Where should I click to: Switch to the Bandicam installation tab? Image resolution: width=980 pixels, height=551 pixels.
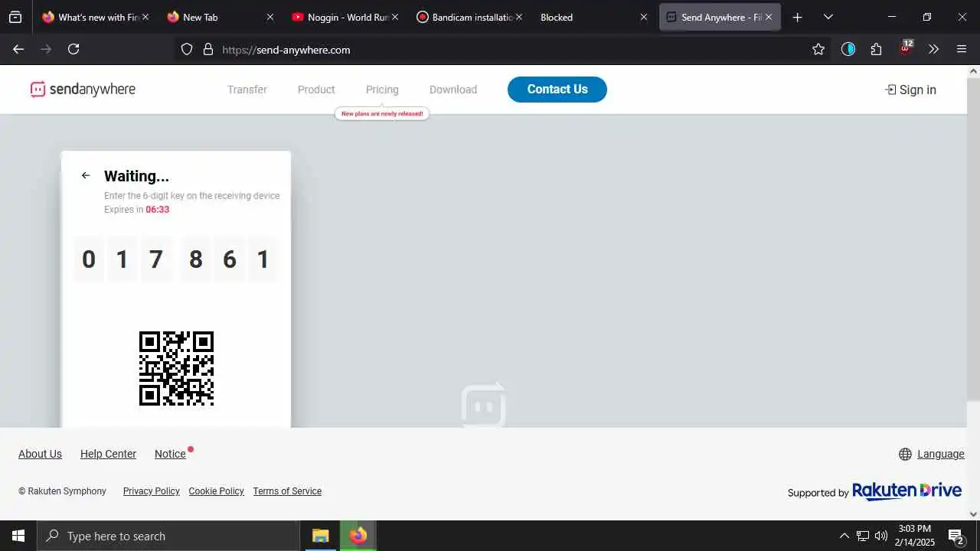(471, 17)
